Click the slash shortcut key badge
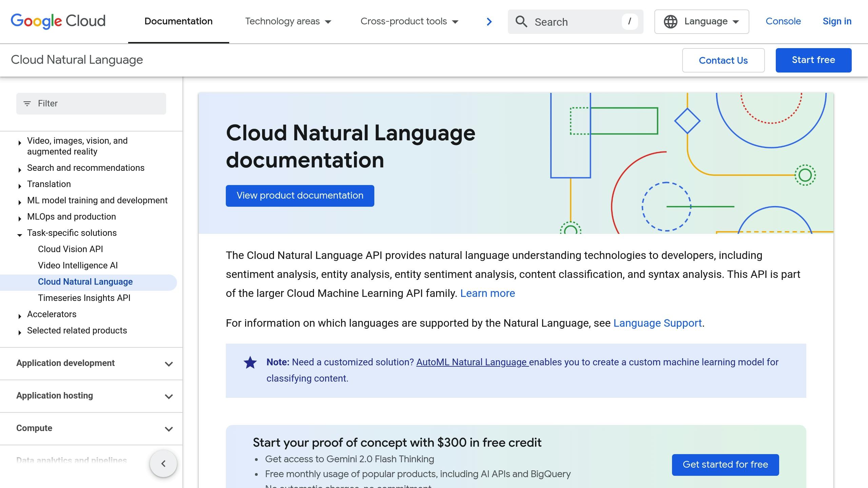The width and height of the screenshot is (868, 488). (630, 22)
